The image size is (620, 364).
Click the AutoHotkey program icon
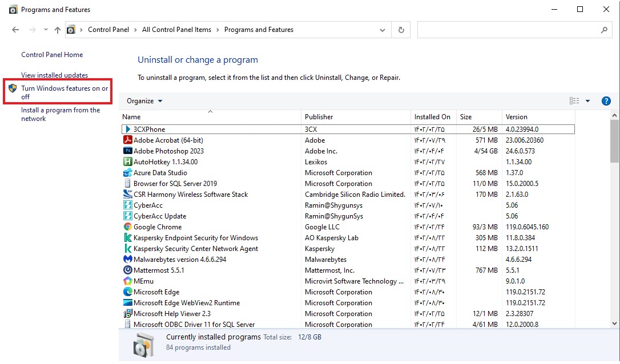click(128, 162)
